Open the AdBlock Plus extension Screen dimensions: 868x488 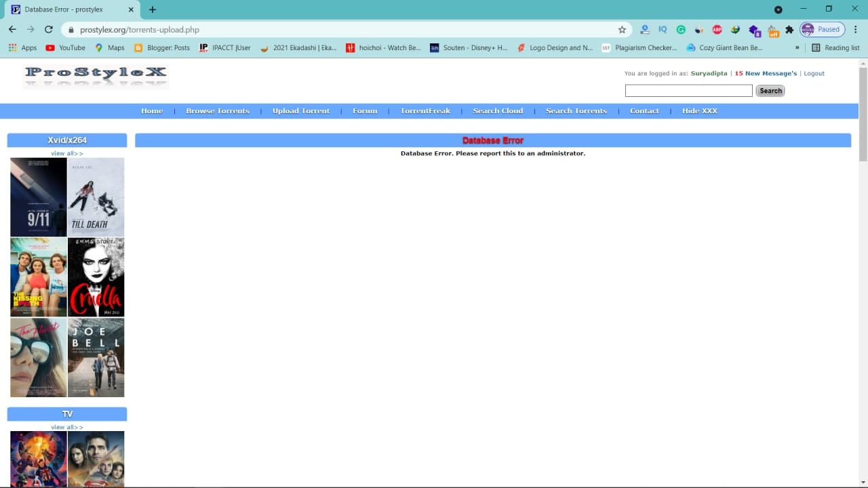(x=717, y=30)
